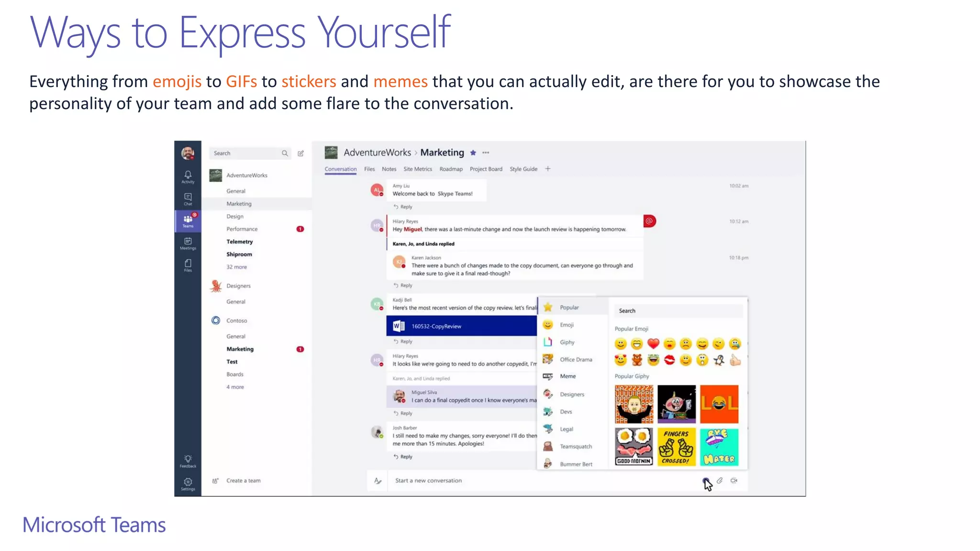
Task: Select the Giphy category in picker
Action: [x=573, y=342]
